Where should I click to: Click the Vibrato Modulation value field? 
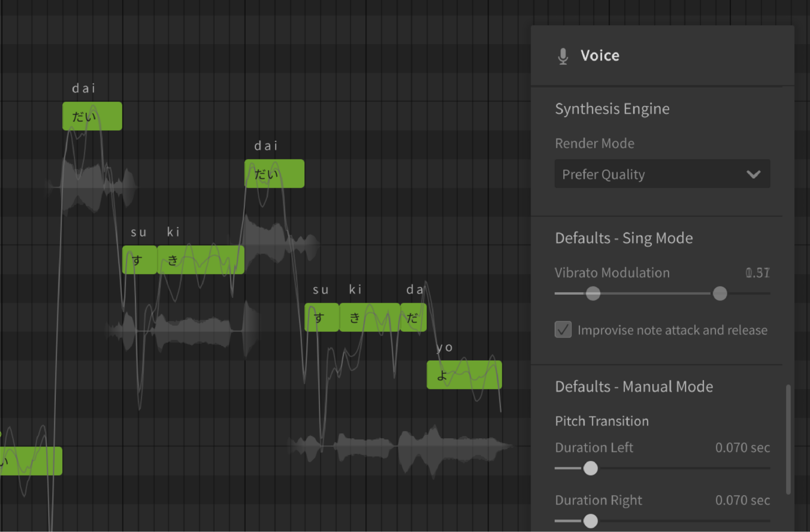(758, 273)
